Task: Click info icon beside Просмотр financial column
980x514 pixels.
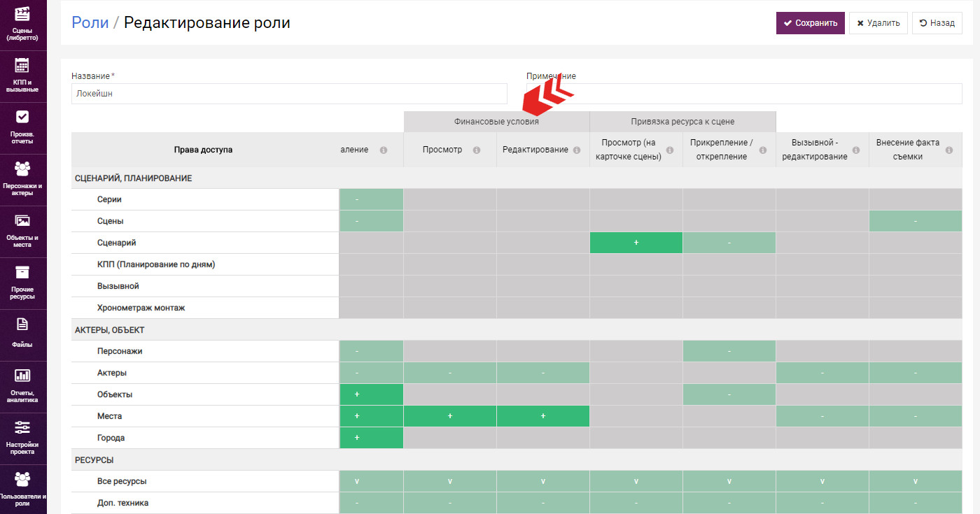Action: (x=477, y=150)
